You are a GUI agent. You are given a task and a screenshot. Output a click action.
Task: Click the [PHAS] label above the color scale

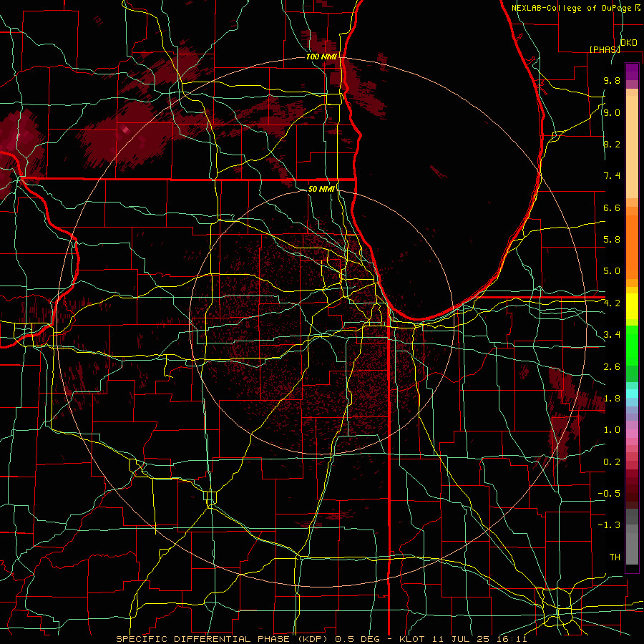[605, 49]
